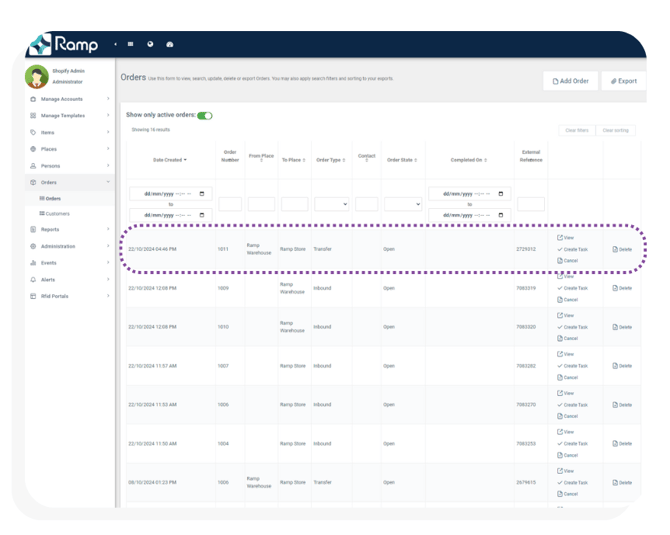Screen dimensions: 670x535
Task: Open calendar picker in first Date Created field
Action: click(202, 194)
